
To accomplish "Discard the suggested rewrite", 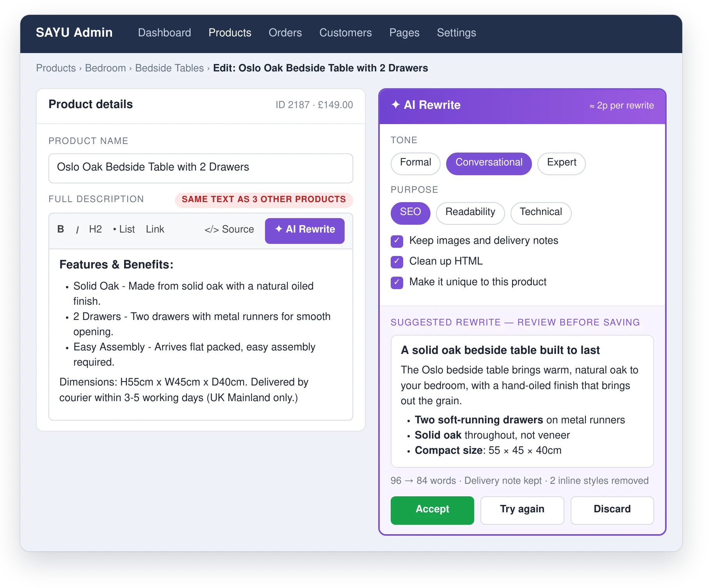I will [x=612, y=511].
